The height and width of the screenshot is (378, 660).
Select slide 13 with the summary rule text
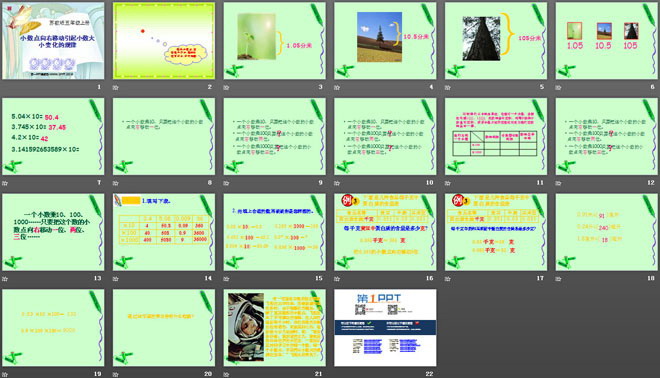[53, 232]
